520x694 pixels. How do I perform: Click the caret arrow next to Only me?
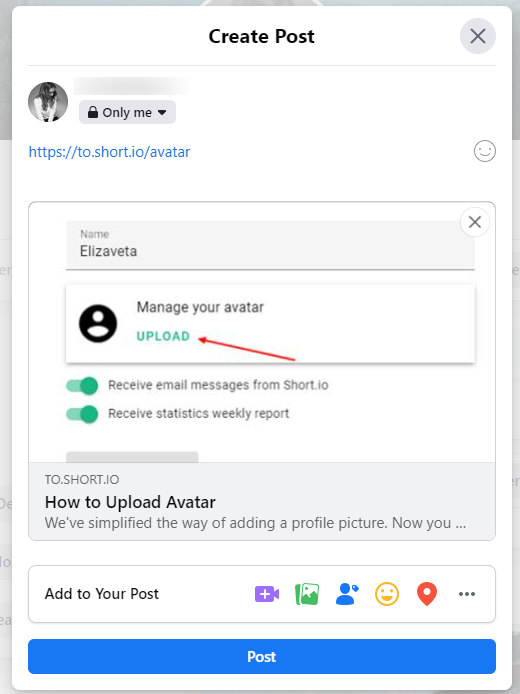pyautogui.click(x=162, y=112)
